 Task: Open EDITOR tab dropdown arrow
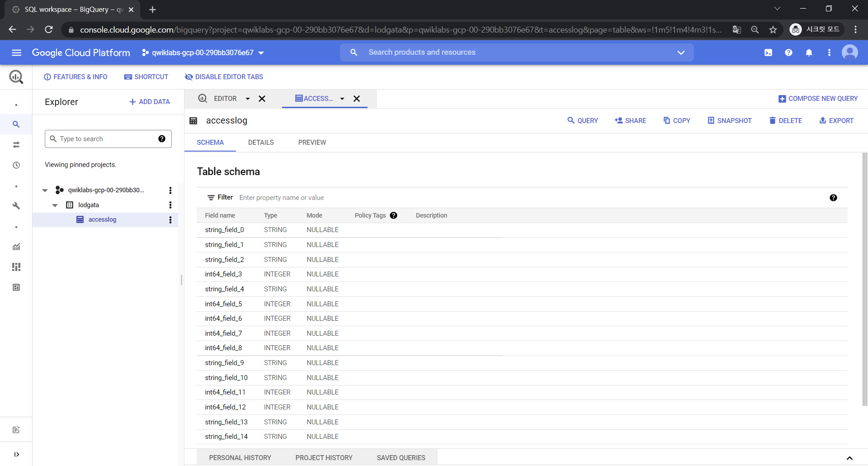click(x=247, y=99)
